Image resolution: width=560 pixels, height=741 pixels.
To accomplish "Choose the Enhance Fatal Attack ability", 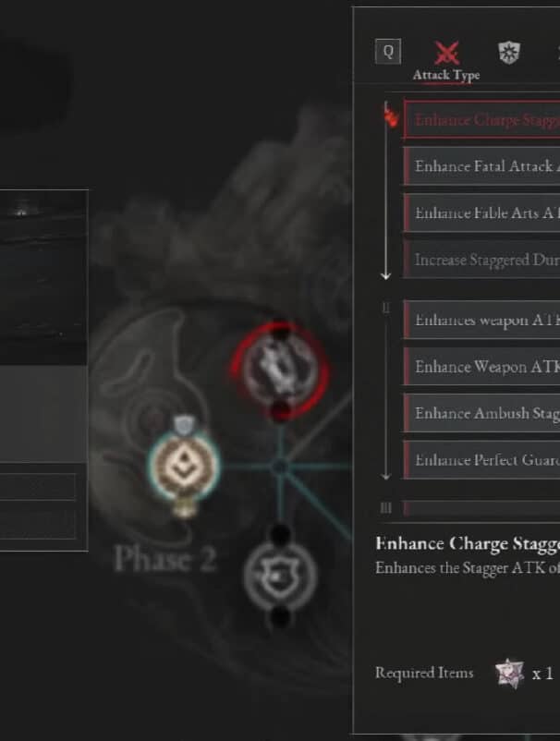I will (x=481, y=166).
